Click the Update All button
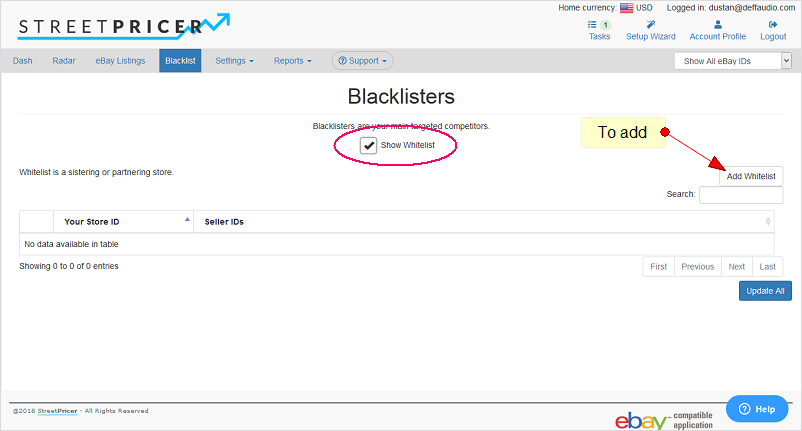Screen dimensions: 802x431 pos(765,291)
